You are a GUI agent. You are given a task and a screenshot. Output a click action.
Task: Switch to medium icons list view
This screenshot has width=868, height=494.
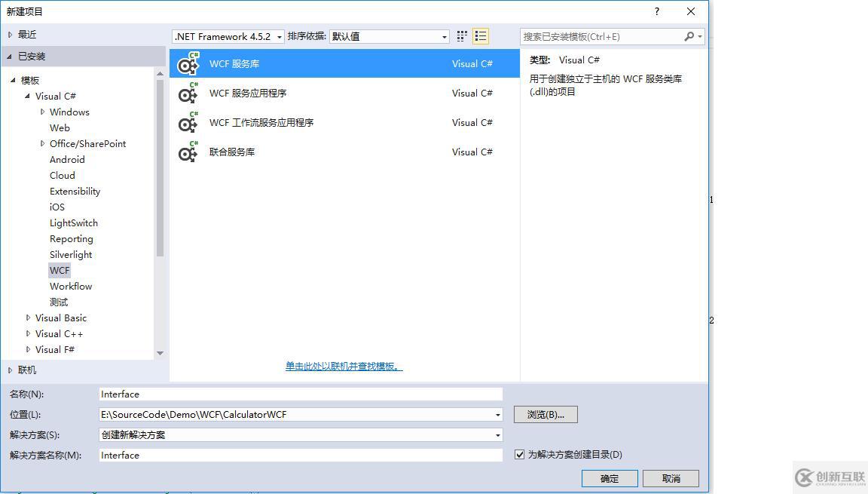point(481,36)
